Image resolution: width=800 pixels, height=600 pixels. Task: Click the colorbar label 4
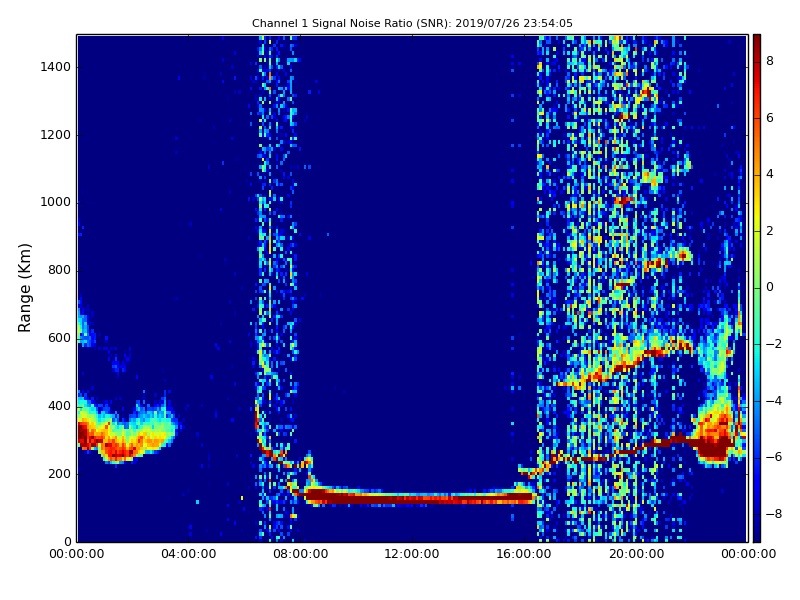tap(770, 174)
